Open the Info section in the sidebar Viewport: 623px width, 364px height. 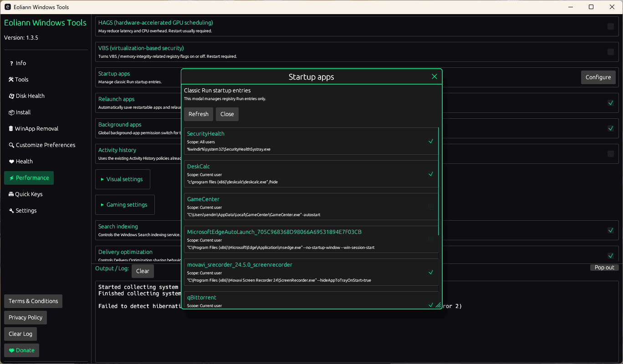point(18,63)
